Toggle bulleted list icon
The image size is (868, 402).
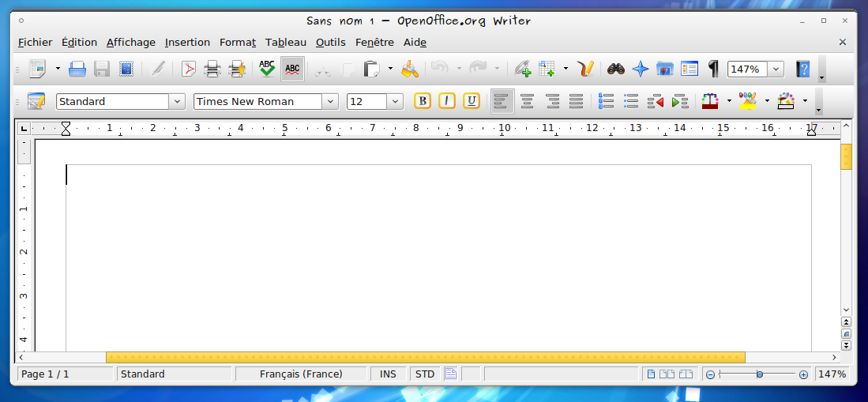[631, 101]
